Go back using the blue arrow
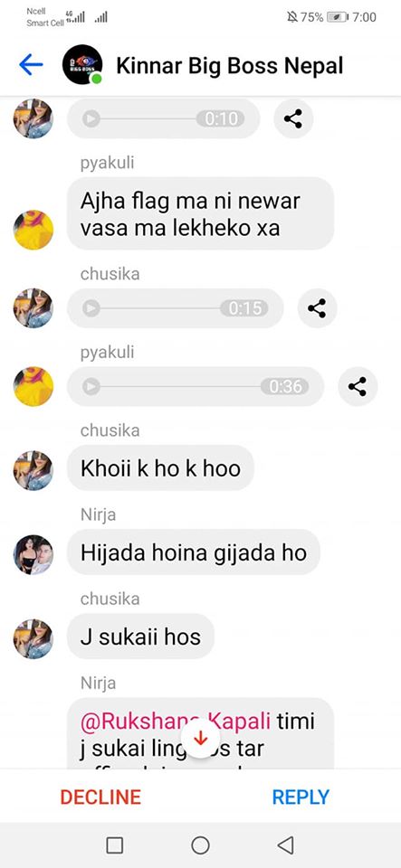The height and width of the screenshot is (868, 401). [x=31, y=65]
